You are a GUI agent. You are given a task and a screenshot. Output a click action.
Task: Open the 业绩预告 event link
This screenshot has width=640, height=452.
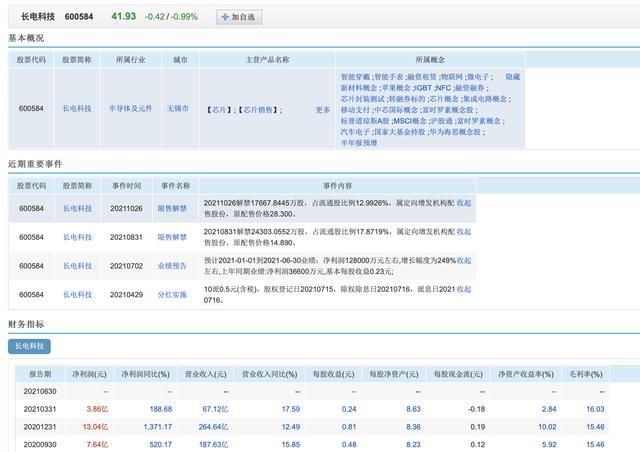pos(172,266)
